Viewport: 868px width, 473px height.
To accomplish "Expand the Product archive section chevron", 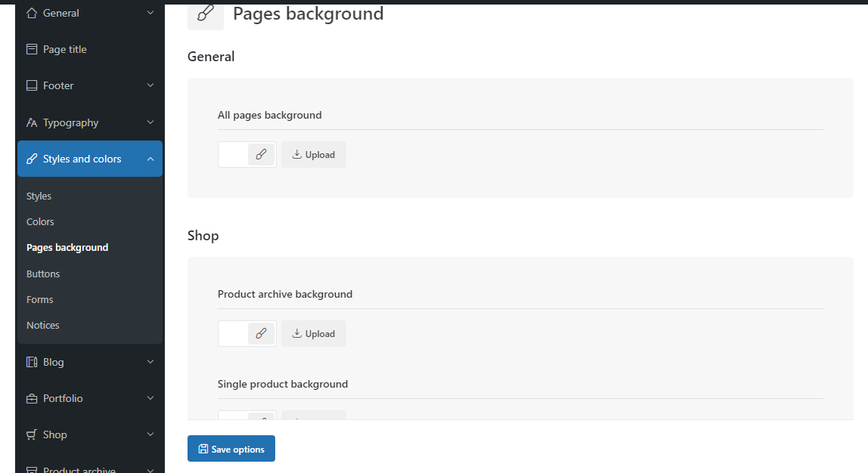I will coord(150,470).
